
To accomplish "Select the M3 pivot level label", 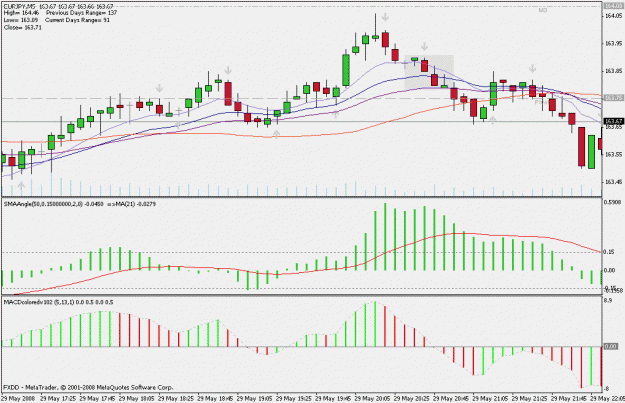I will pos(542,10).
